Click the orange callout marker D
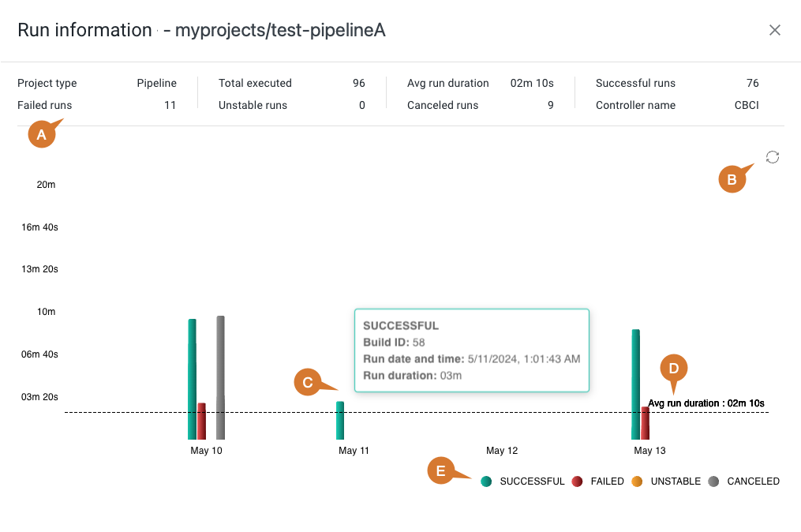Screen dimensions: 801x532 (x=674, y=368)
